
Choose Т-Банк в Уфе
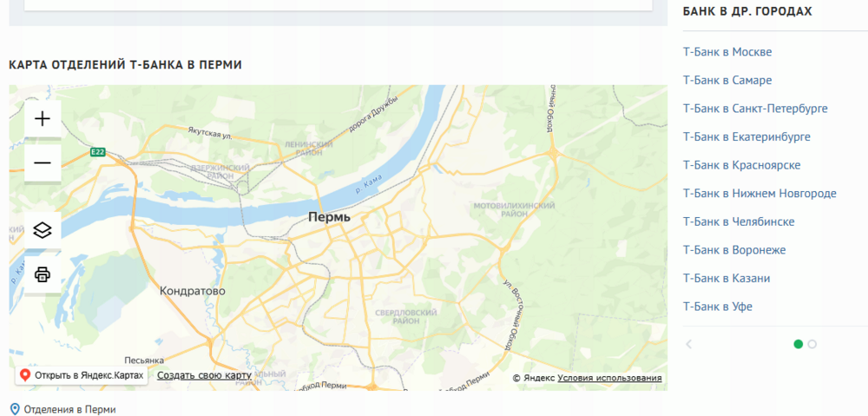click(718, 307)
